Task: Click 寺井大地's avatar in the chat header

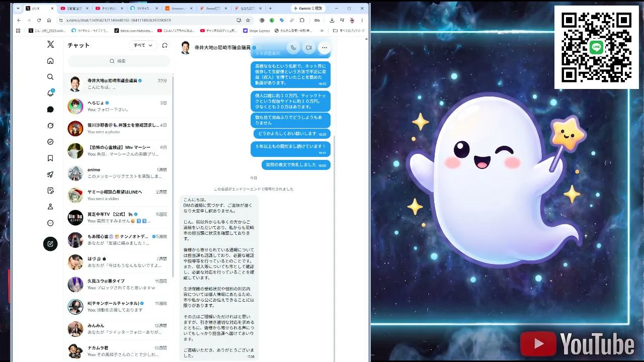Action: click(x=185, y=47)
